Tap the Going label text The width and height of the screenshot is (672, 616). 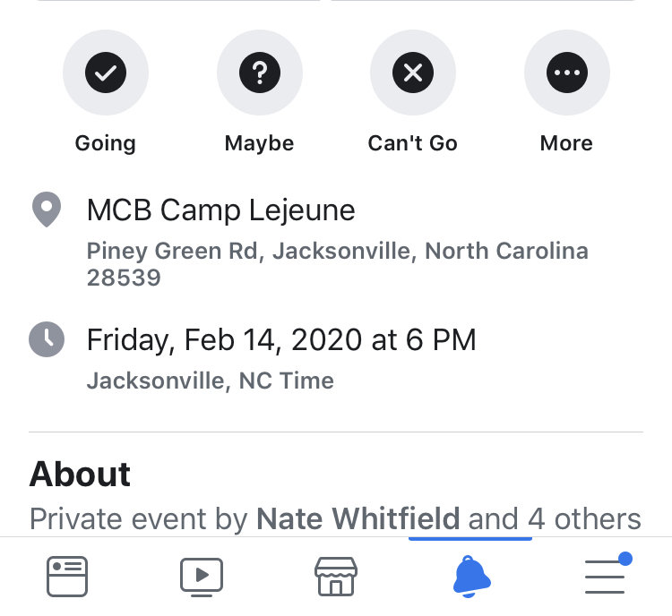coord(106,143)
